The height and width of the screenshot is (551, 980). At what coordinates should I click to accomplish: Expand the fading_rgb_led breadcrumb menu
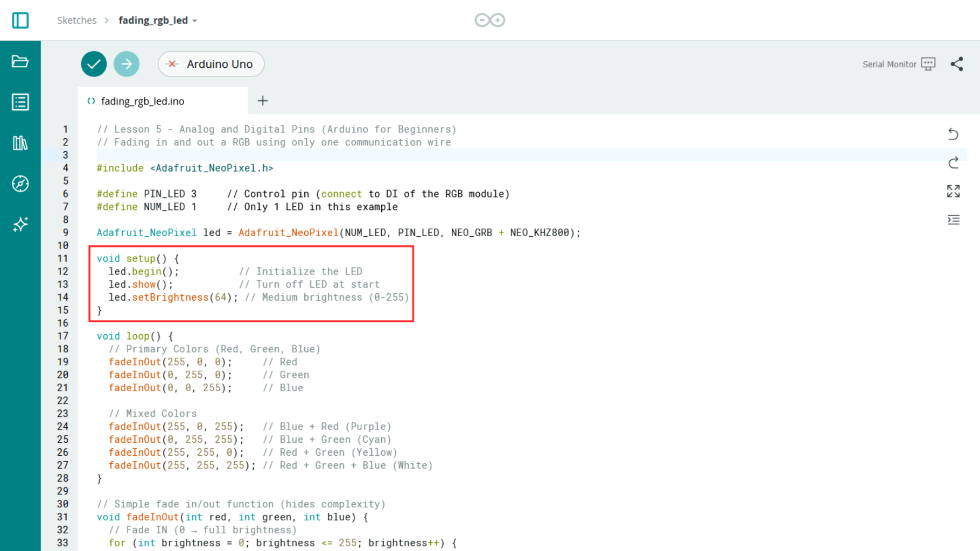[x=195, y=20]
